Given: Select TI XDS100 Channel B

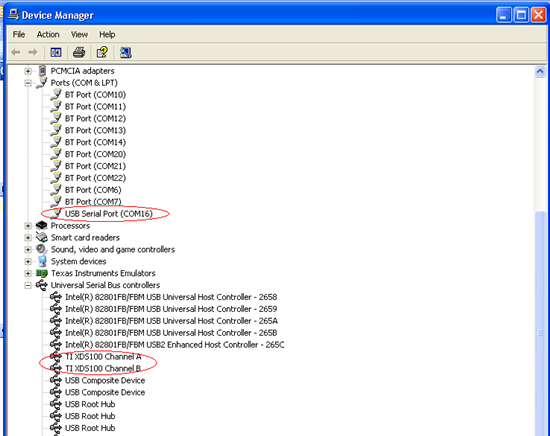Looking at the screenshot, I should 103,369.
